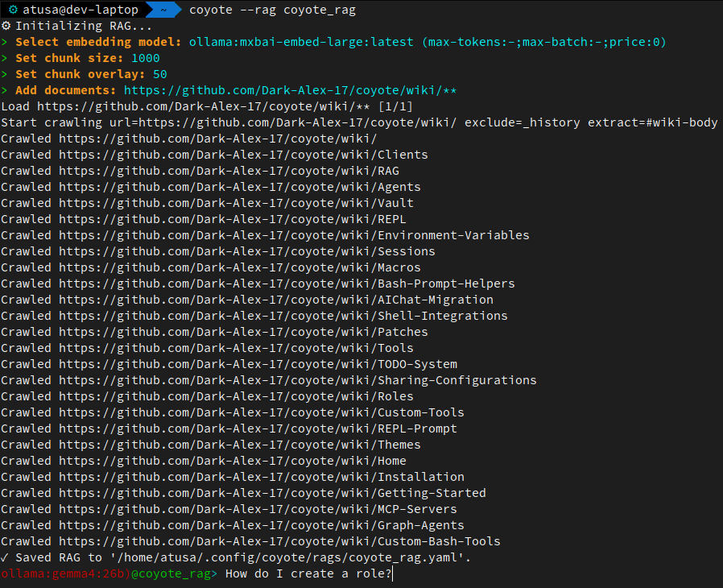
Task: Click the ollama:mxbai-embed-large:latest model value
Action: [301, 42]
